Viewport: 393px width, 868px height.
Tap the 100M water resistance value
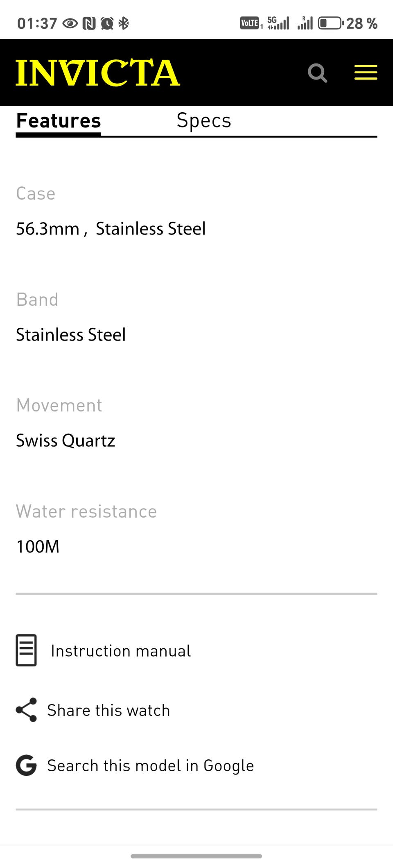tap(38, 546)
